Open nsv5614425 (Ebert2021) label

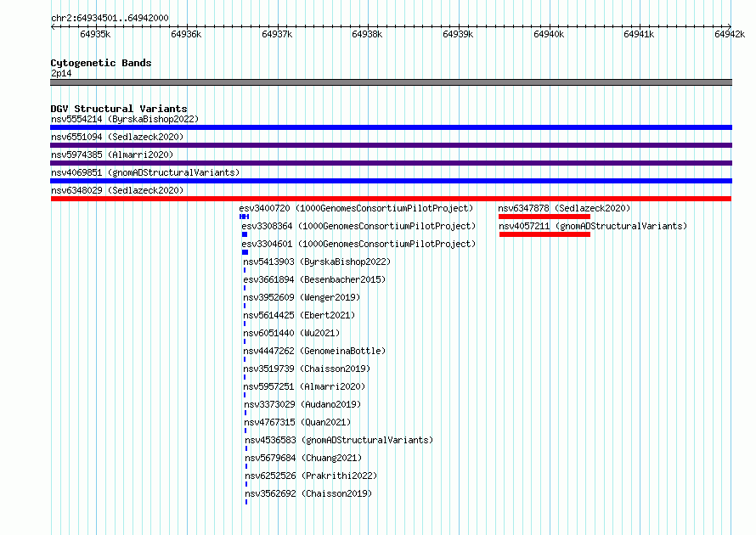tap(299, 315)
